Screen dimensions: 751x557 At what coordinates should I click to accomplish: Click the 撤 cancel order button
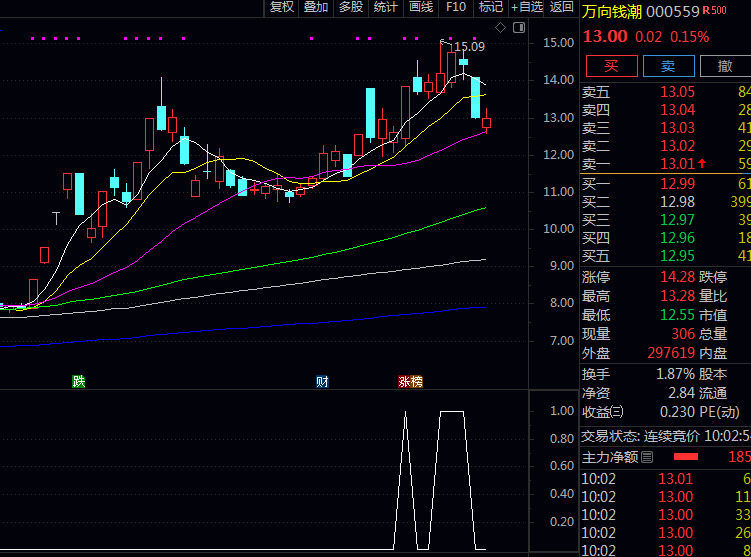[725, 66]
